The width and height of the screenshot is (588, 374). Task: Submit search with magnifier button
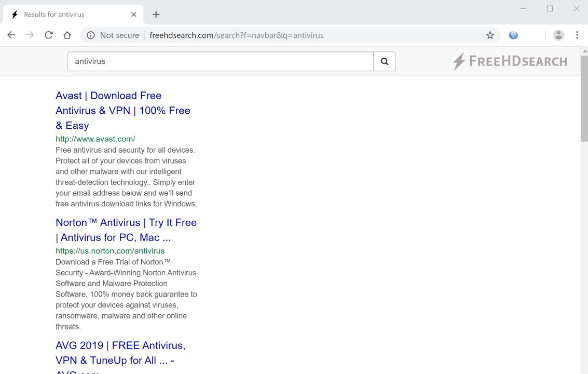(x=385, y=61)
